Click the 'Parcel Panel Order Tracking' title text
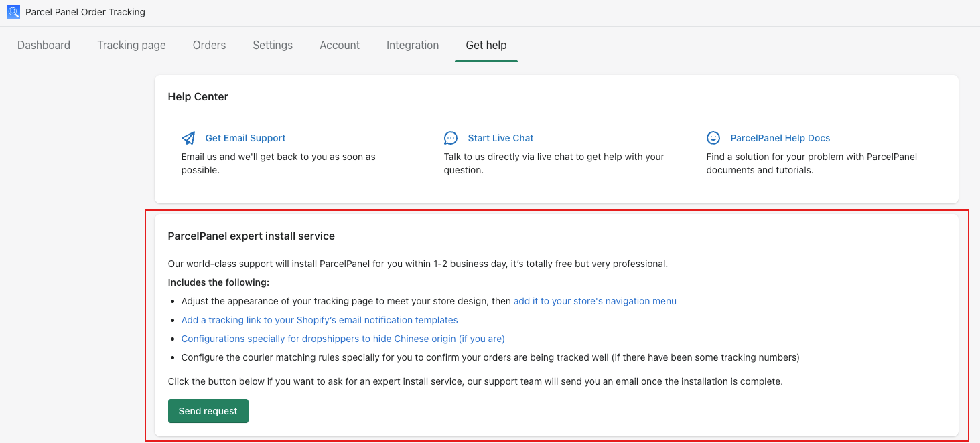Screen dimensions: 980x443 click(85, 12)
